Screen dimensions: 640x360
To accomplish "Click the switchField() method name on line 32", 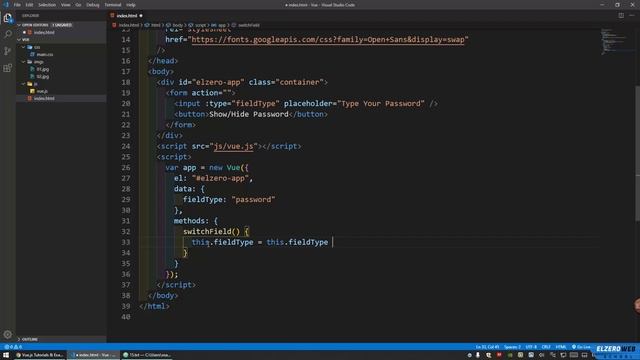I will pos(211,231).
